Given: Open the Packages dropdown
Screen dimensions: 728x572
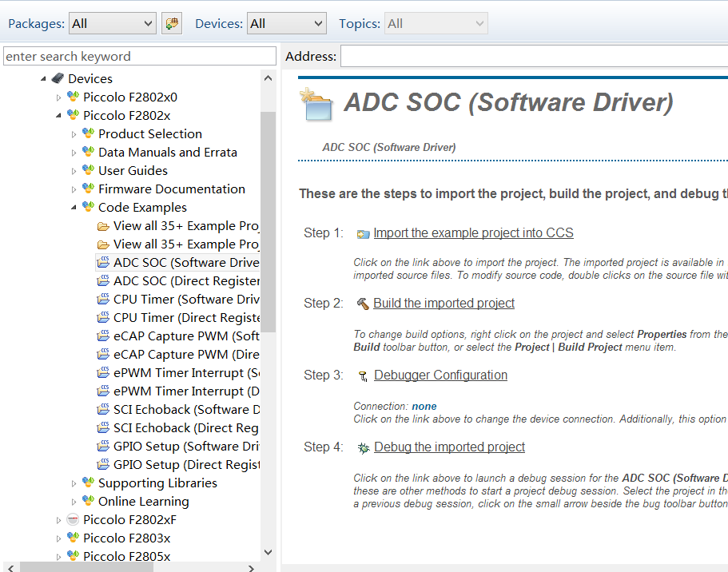Looking at the screenshot, I should [112, 24].
